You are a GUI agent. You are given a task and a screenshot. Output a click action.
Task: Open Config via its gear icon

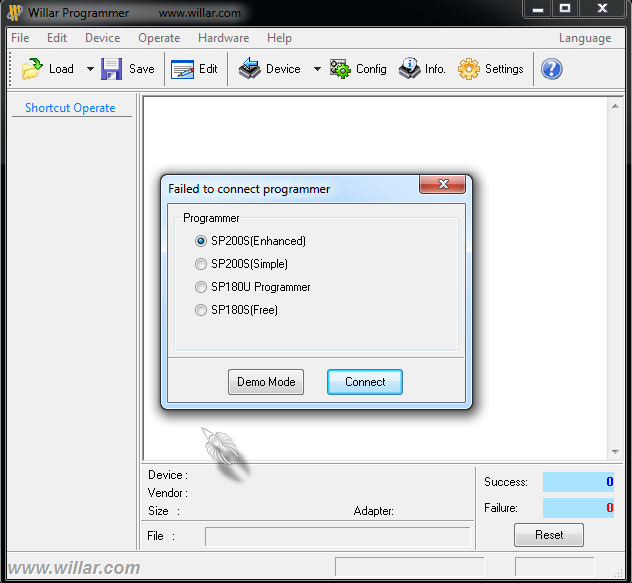tap(340, 69)
